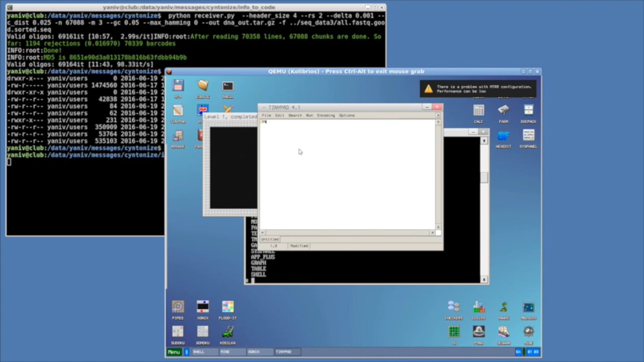Close the Tinypad window
Screen dimensions: 644x362
point(437,107)
